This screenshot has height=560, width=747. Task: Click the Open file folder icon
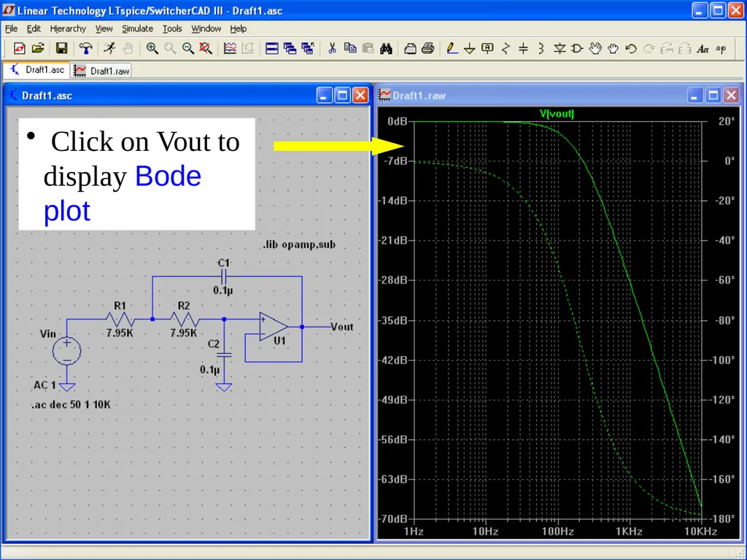[x=38, y=48]
